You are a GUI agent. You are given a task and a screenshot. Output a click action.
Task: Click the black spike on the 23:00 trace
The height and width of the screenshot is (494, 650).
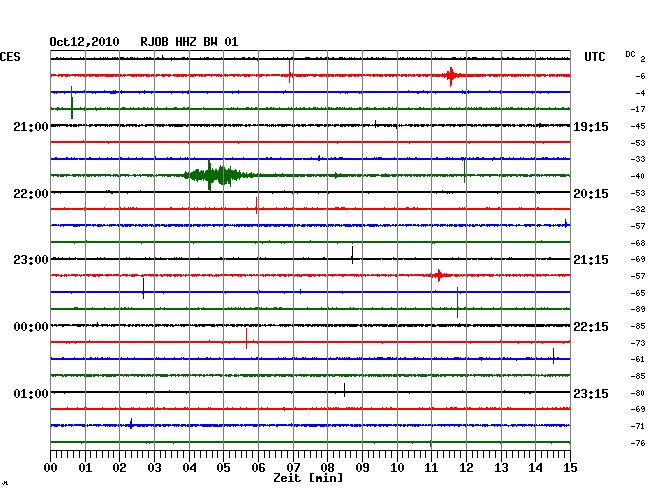pos(352,255)
